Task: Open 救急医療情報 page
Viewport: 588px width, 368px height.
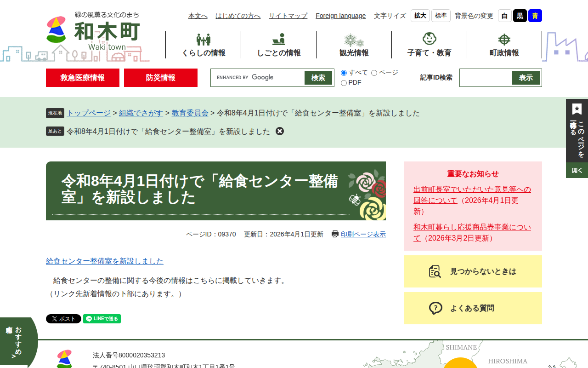Action: [x=83, y=78]
